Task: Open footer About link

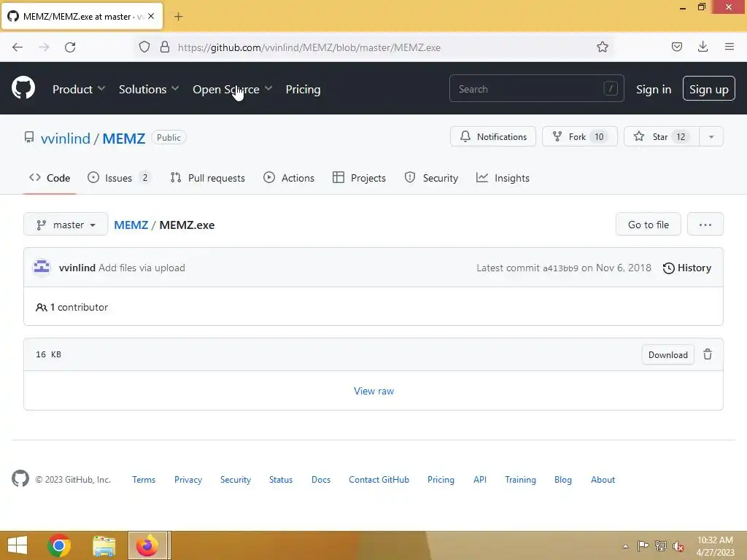Action: [x=603, y=480]
